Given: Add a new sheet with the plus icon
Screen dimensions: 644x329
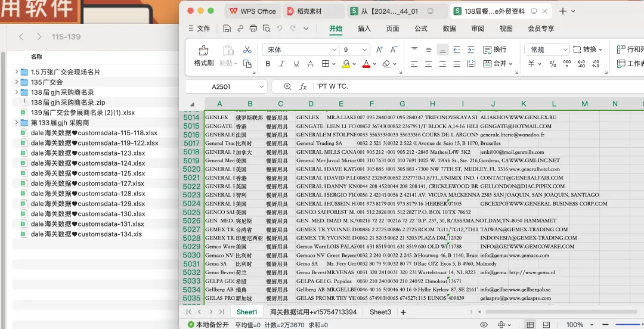Looking at the screenshot, I should coord(403,312).
